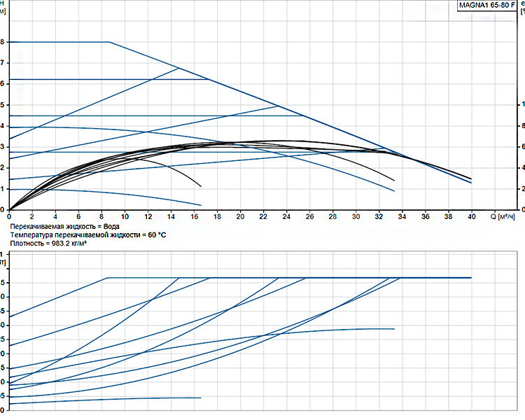Screen dimensions: 525x420
Task: Click the head axis value 5
Action: pos(2,105)
